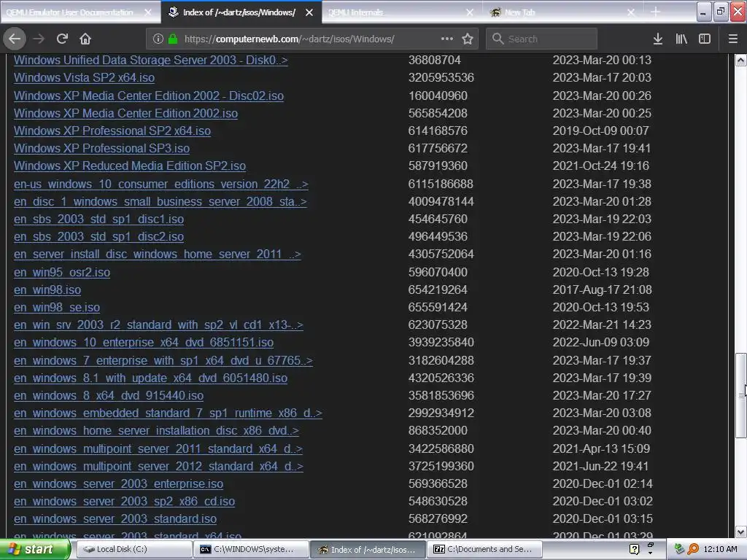
Task: Reload the current page
Action: pos(62,39)
